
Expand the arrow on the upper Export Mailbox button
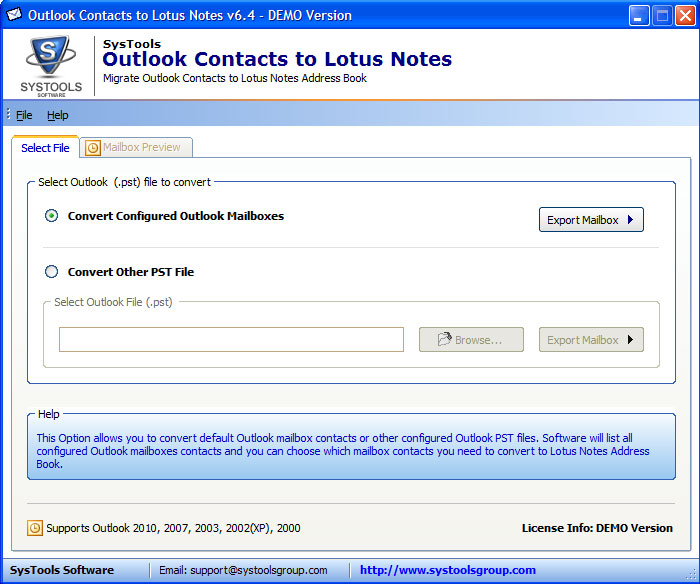[x=631, y=220]
